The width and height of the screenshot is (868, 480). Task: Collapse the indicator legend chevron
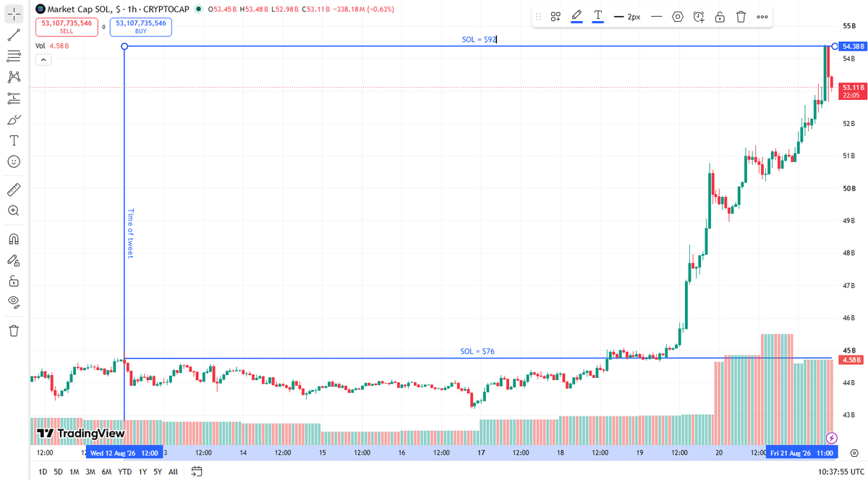(42, 59)
